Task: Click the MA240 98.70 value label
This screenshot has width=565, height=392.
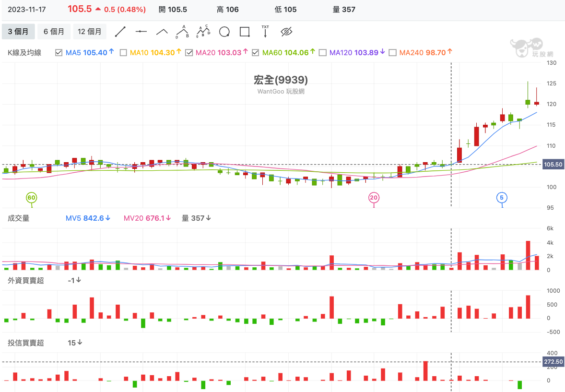Action: [425, 53]
